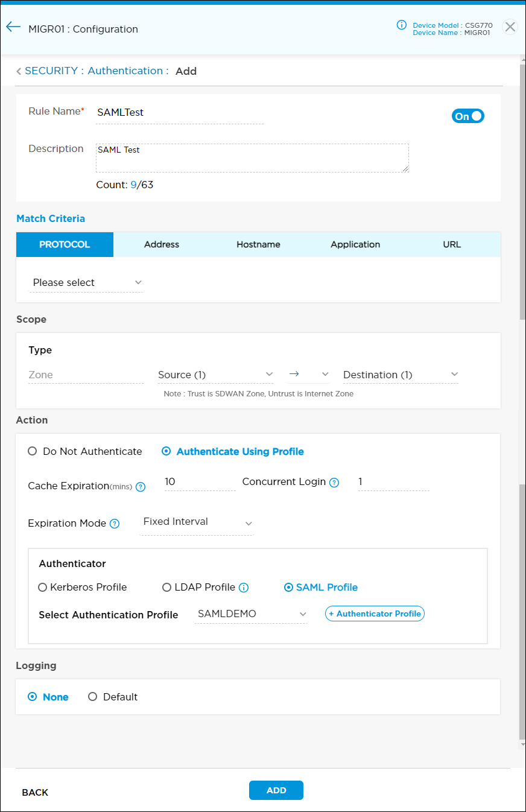This screenshot has height=812, width=526.
Task: Switch to the Address match criteria tab
Action: 161,244
